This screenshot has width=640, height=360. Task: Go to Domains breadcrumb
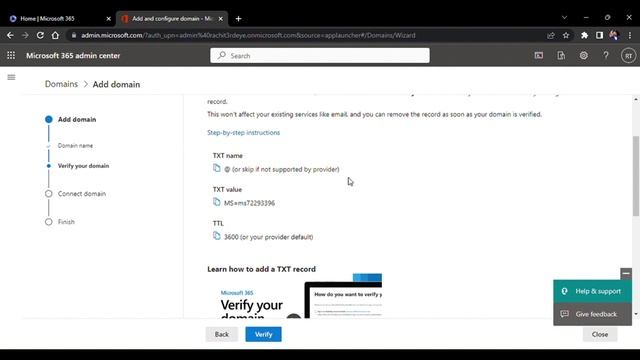(61, 84)
